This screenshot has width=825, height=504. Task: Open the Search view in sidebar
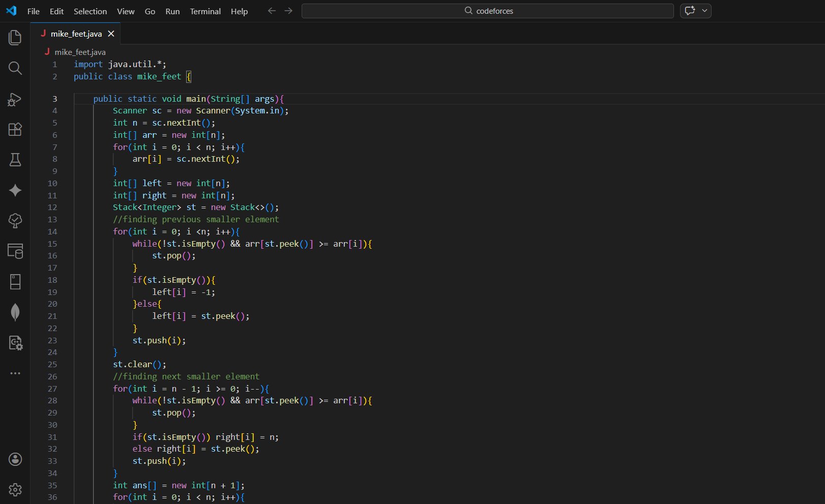pyautogui.click(x=15, y=68)
